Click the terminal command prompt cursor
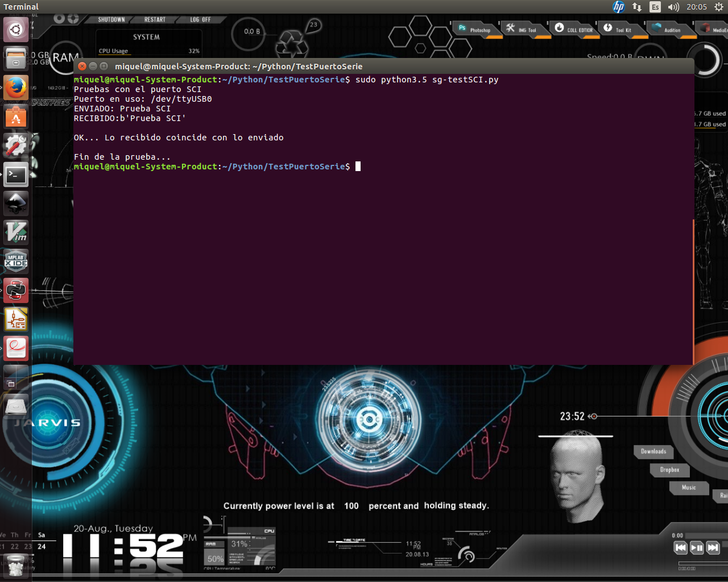 [358, 167]
